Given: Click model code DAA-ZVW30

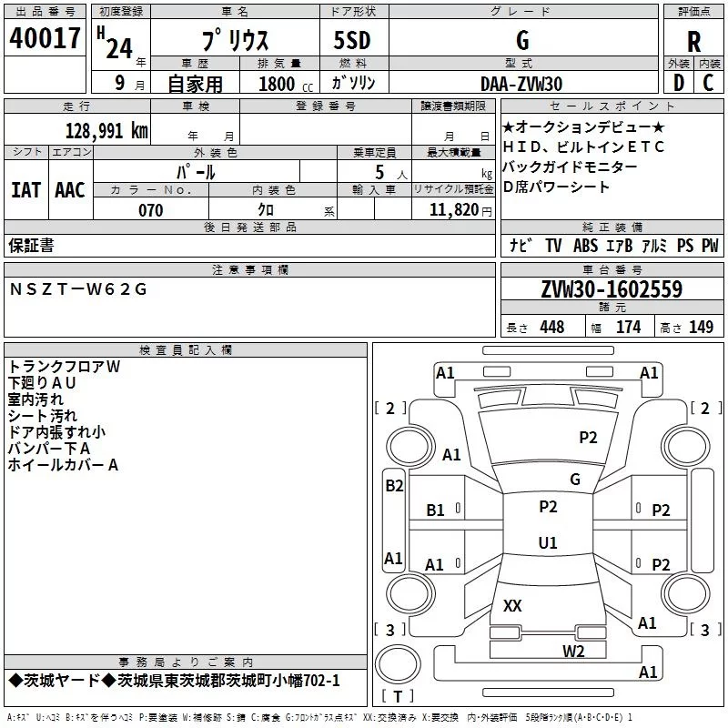Looking at the screenshot, I should 521,84.
